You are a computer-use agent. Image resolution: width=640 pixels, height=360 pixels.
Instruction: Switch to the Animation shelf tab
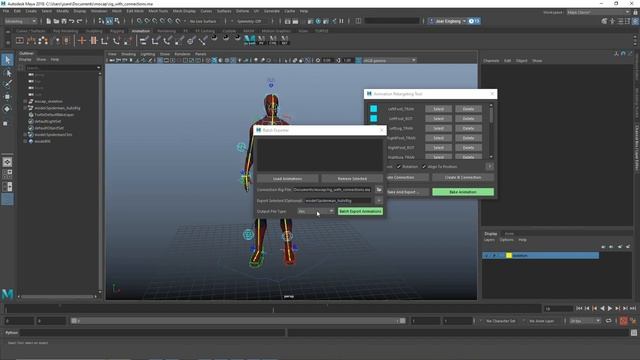(140, 31)
